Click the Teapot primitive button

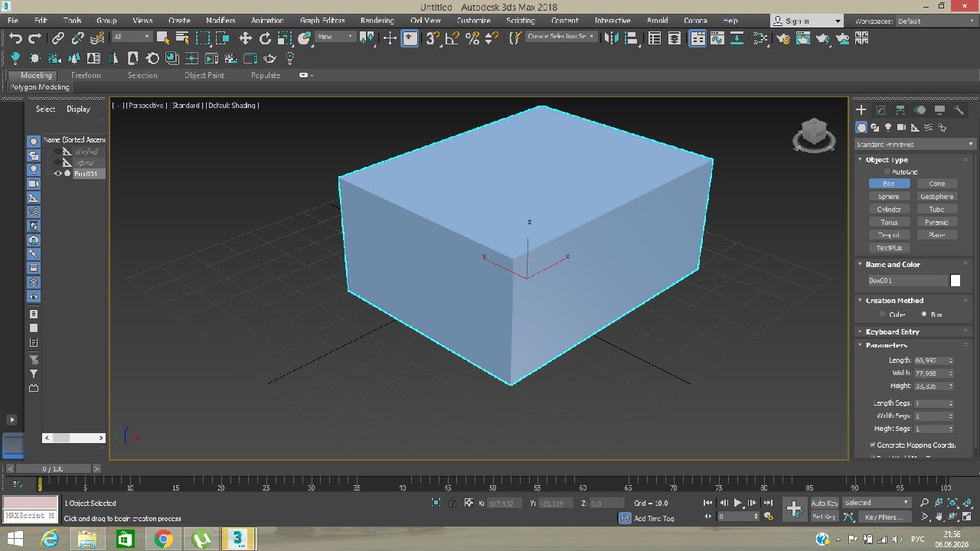(889, 235)
